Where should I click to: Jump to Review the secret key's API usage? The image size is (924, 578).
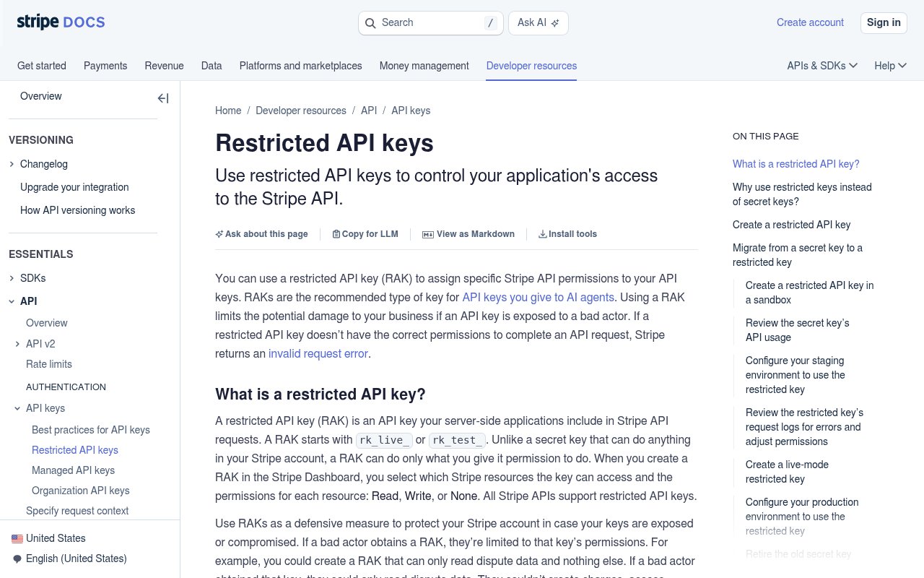pos(797,330)
